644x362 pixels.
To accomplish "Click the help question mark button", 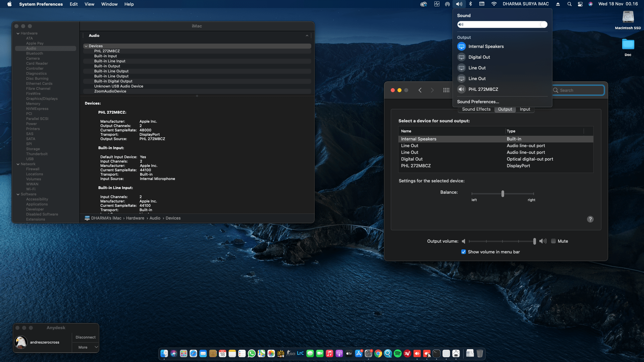I will (590, 219).
